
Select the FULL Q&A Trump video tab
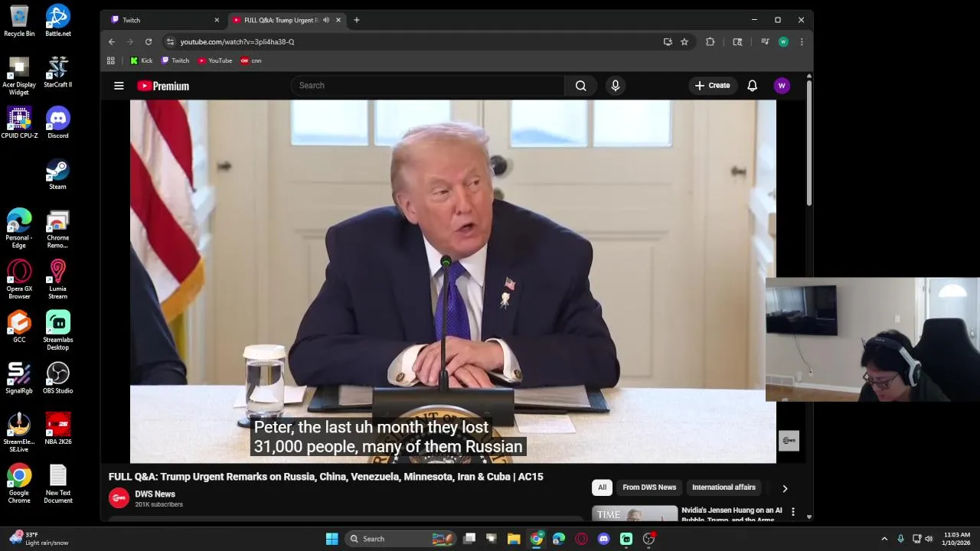click(280, 20)
